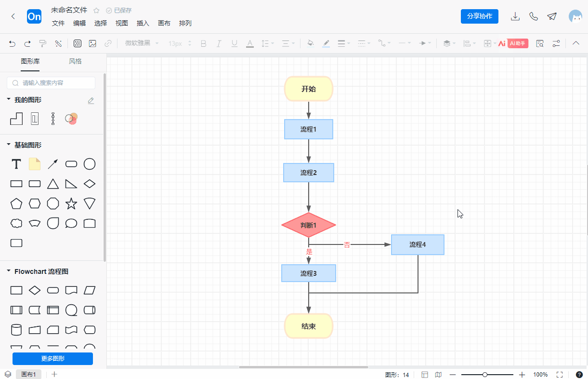The width and height of the screenshot is (588, 379).
Task: Click the download icon
Action: 515,16
